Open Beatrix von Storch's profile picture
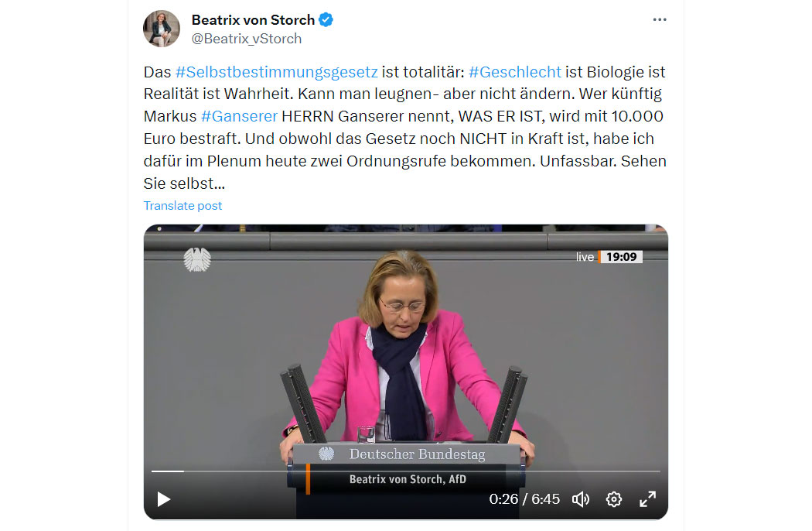 [x=162, y=29]
